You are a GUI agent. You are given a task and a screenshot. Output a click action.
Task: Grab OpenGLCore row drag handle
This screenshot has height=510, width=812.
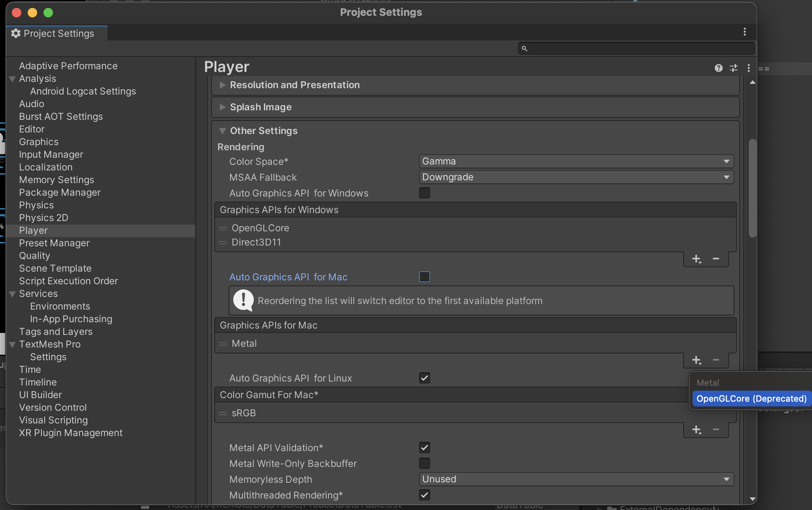click(x=223, y=229)
